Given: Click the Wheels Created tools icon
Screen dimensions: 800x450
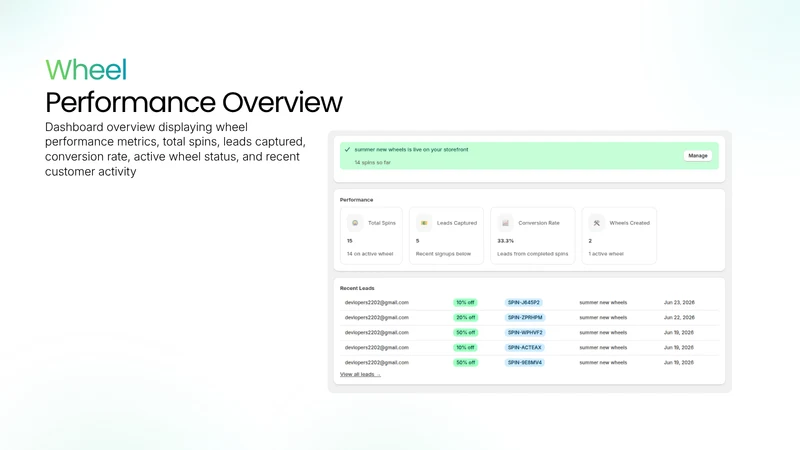Looking at the screenshot, I should coord(596,223).
